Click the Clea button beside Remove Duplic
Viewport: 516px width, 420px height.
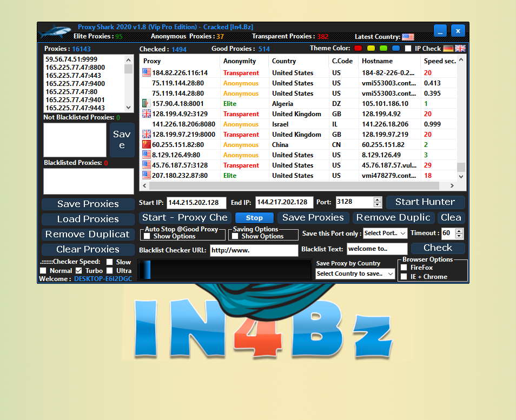[451, 217]
